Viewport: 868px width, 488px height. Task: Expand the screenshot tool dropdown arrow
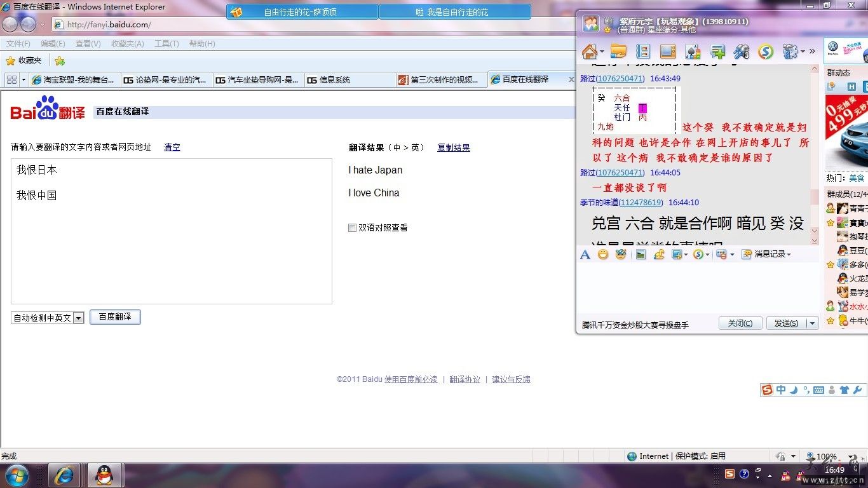click(x=687, y=254)
